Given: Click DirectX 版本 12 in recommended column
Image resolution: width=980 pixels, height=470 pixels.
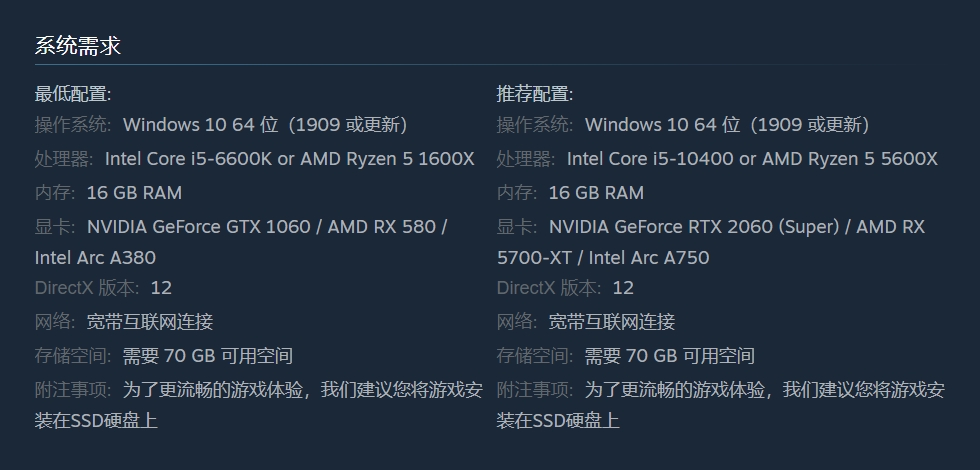Looking at the screenshot, I should click(565, 288).
